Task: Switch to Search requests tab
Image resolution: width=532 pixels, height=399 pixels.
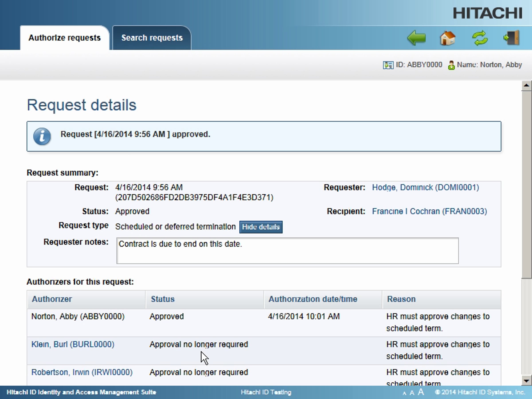Action: point(152,38)
